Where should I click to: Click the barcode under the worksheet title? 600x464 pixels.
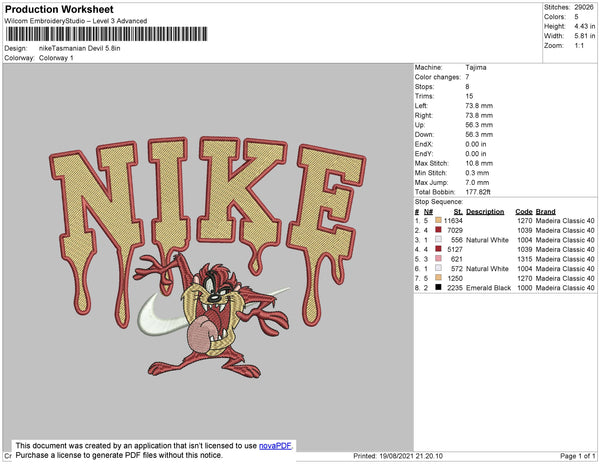(x=106, y=34)
